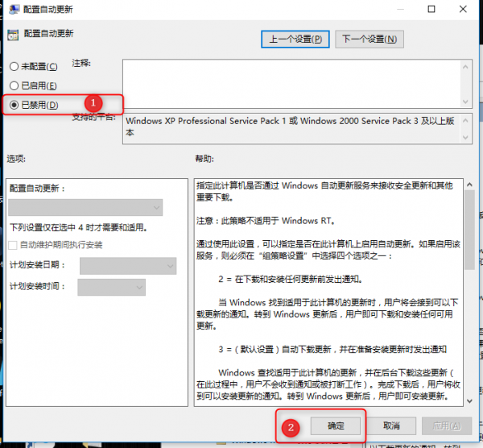The image size is (483, 448).
Task: Go to 上一个设置(P)
Action: 295,39
